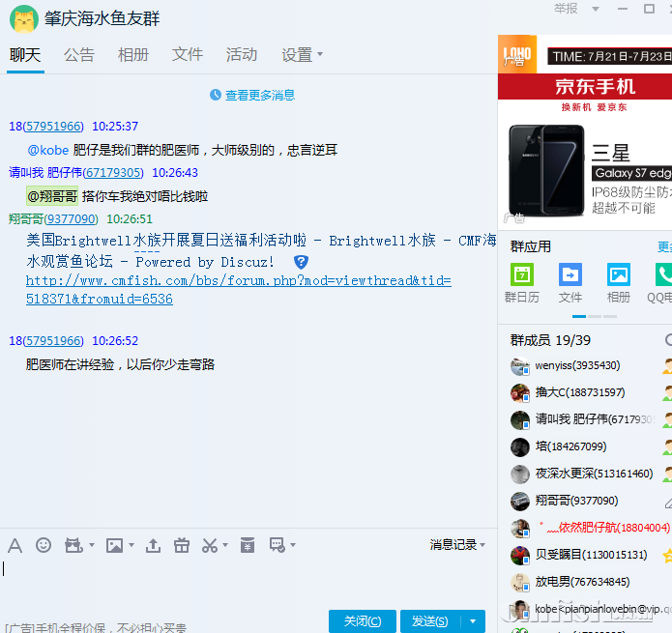
Task: Click 依然肥仔航 member avatar
Action: tap(520, 528)
